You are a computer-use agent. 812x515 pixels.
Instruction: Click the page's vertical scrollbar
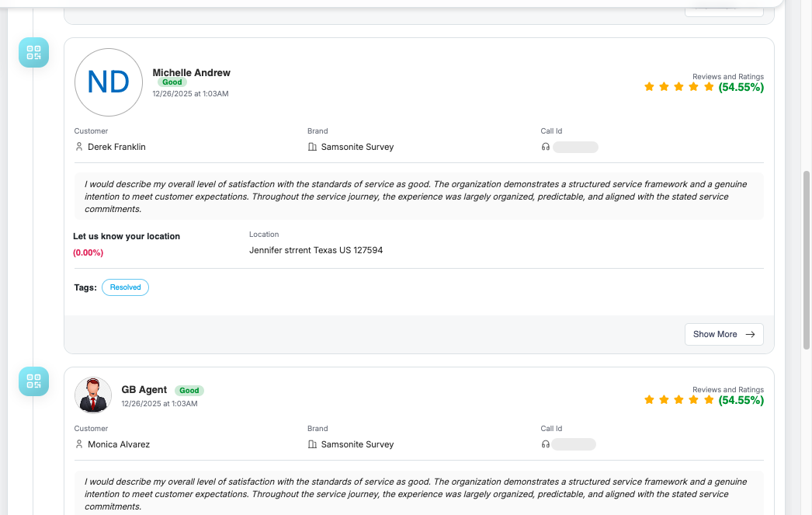806,260
